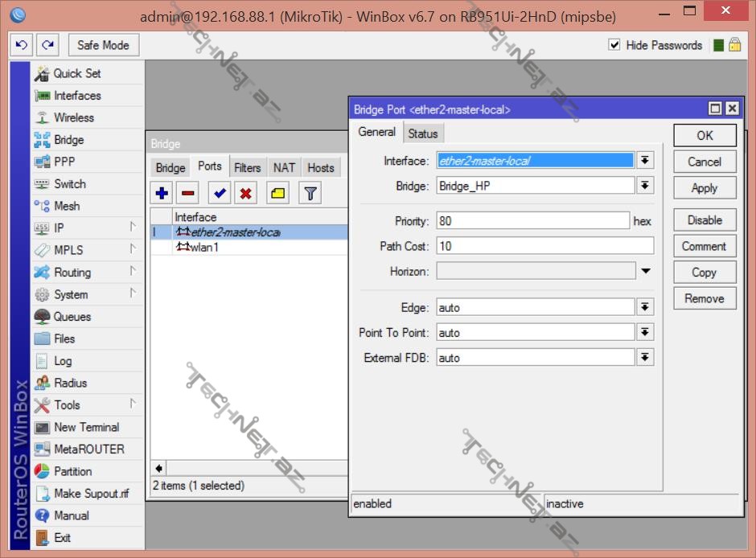The image size is (756, 558).
Task: Switch to the Status tab
Action: (422, 133)
